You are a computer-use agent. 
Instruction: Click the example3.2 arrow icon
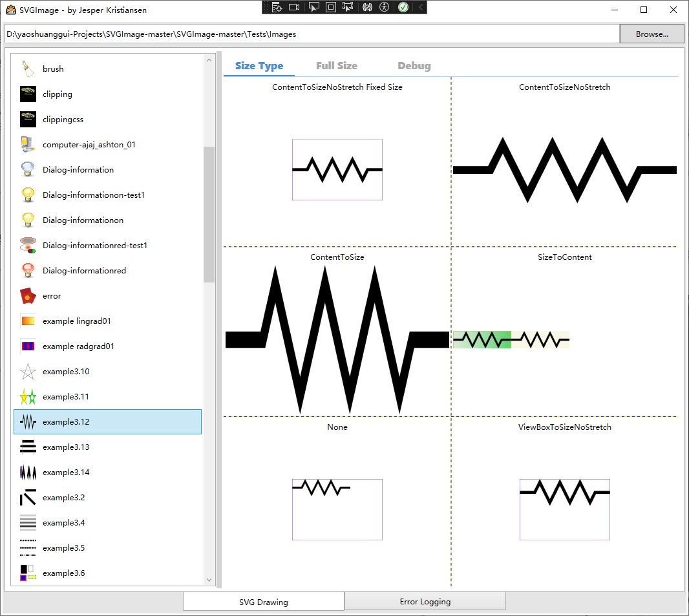click(28, 497)
